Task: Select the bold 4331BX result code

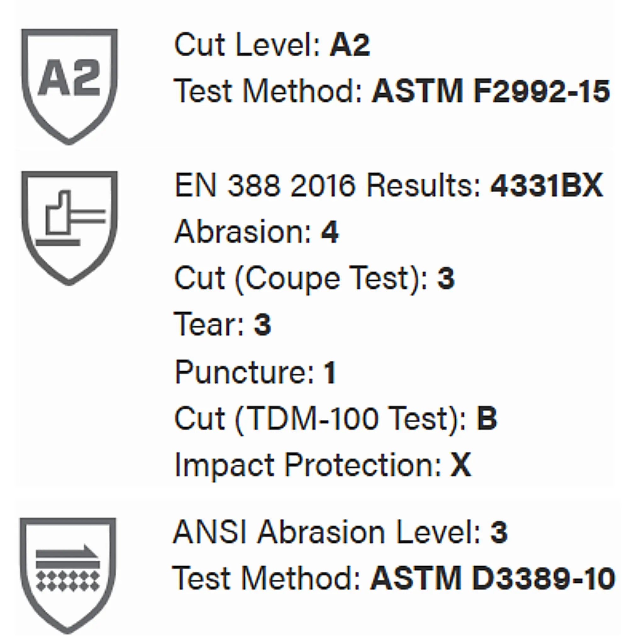Action: [x=547, y=185]
